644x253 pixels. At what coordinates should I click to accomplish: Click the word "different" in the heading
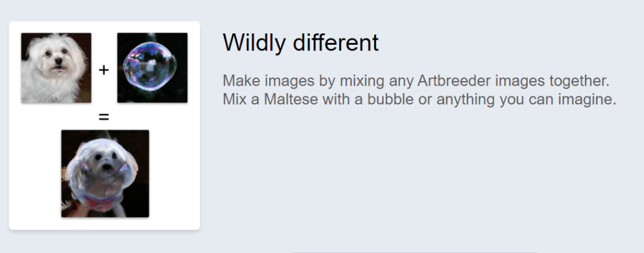point(336,42)
